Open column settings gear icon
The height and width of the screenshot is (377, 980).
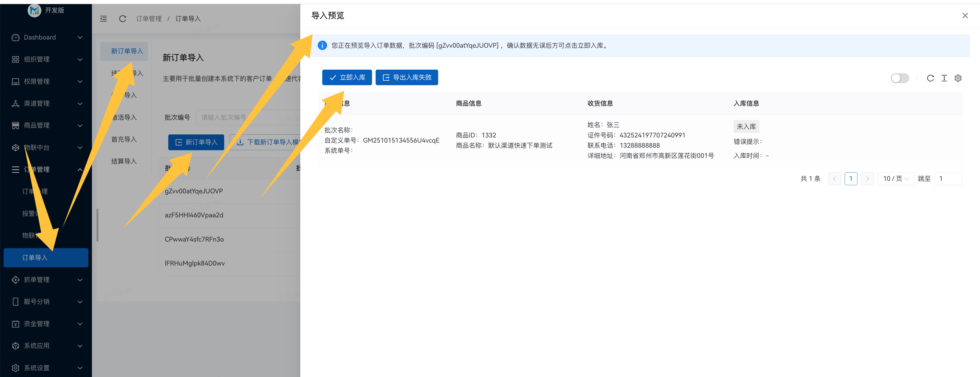coord(958,78)
